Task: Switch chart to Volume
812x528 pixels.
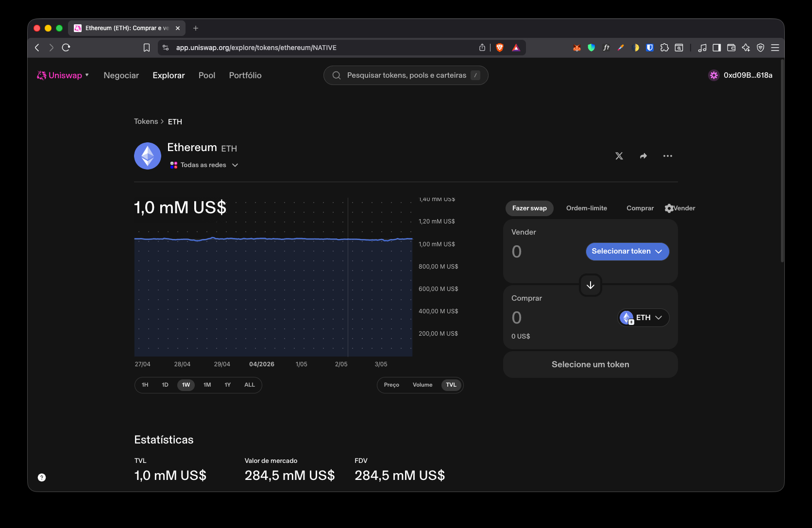Action: (x=423, y=385)
